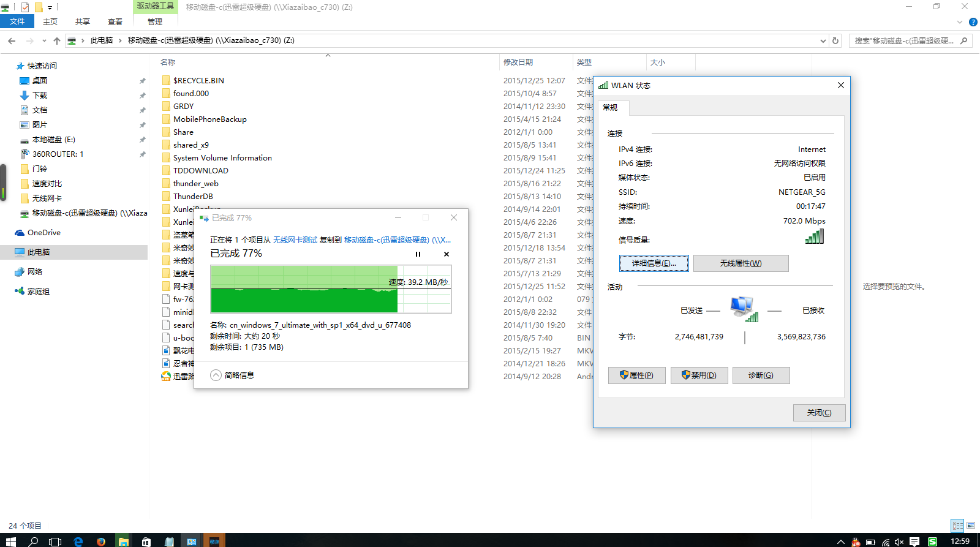Open taskbar search magnifier
Image resolution: width=980 pixels, height=547 pixels.
(34, 541)
